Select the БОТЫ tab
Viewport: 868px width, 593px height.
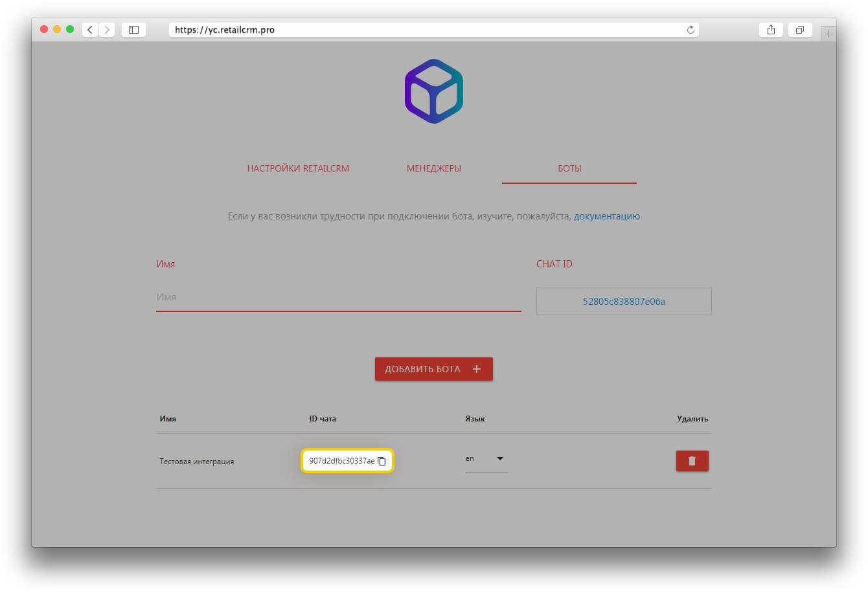click(569, 168)
